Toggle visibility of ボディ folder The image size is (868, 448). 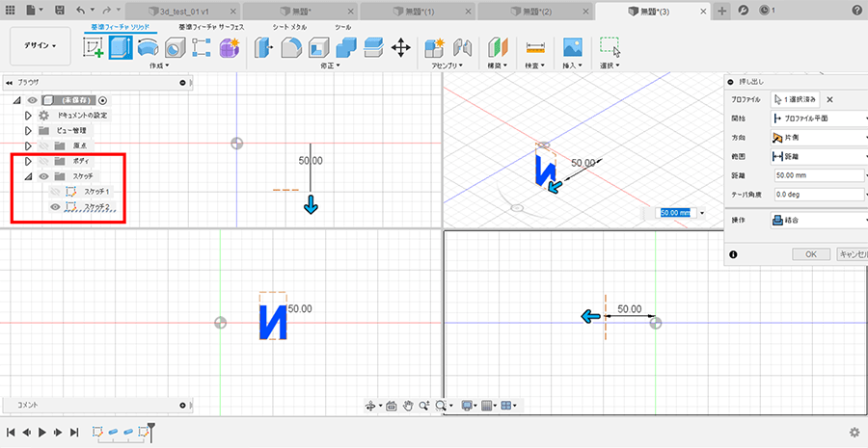click(43, 161)
